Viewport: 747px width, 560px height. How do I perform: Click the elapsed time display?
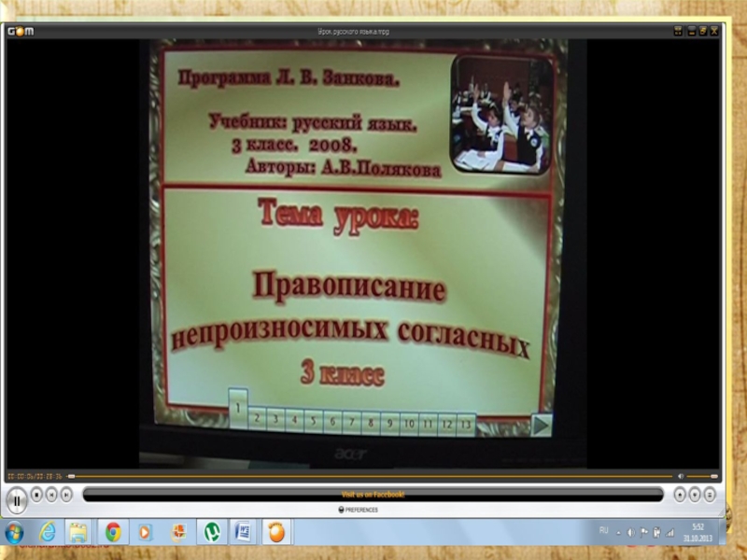[35, 476]
